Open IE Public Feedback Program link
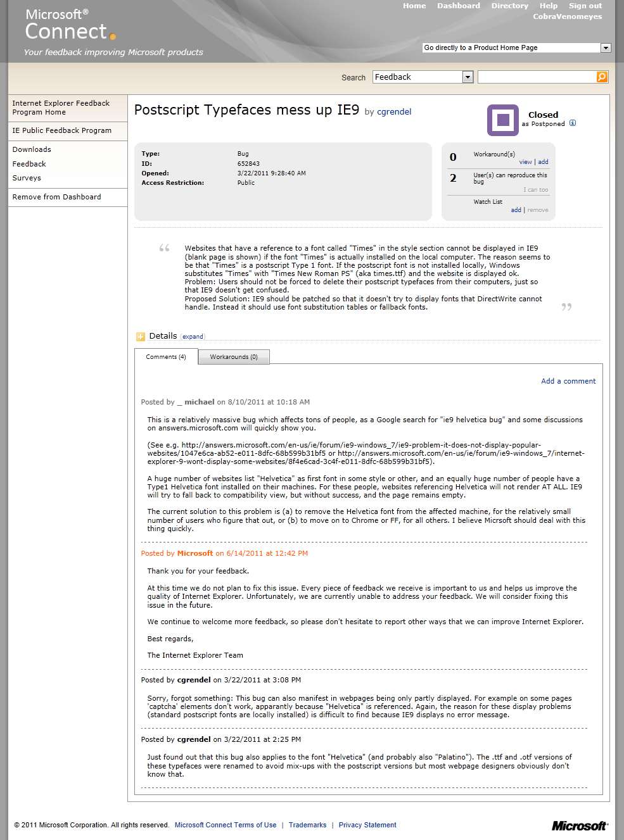Image resolution: width=624 pixels, height=840 pixels. (62, 130)
